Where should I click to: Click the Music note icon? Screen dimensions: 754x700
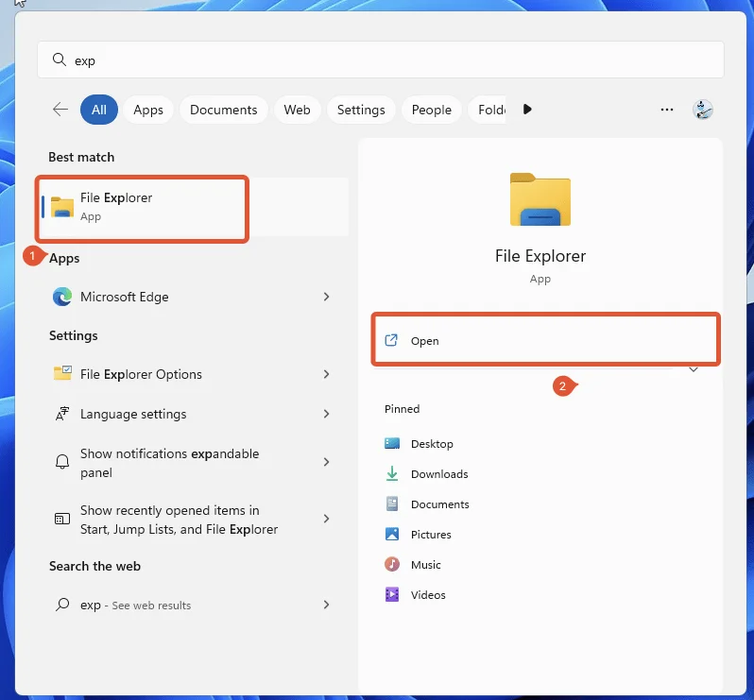coord(392,564)
